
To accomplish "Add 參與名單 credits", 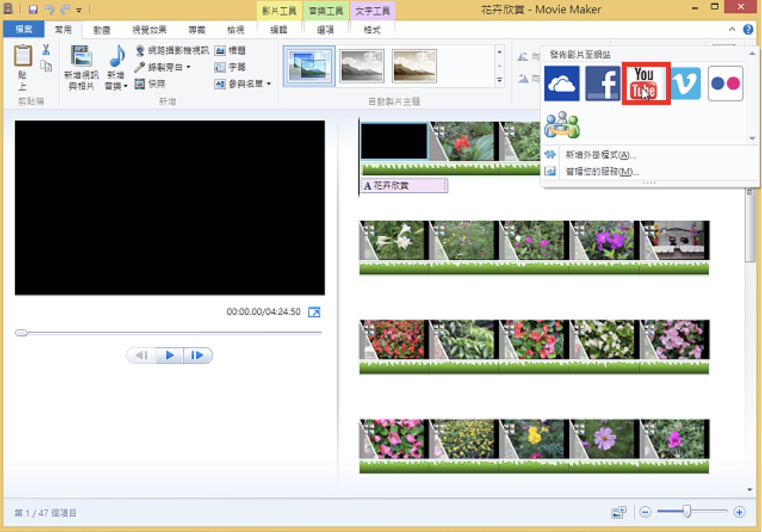I will point(238,83).
